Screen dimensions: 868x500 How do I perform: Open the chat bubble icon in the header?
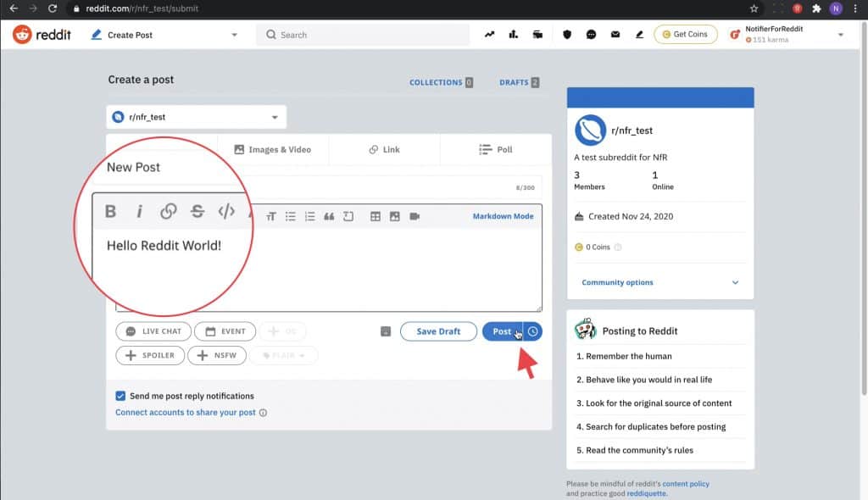pyautogui.click(x=591, y=35)
